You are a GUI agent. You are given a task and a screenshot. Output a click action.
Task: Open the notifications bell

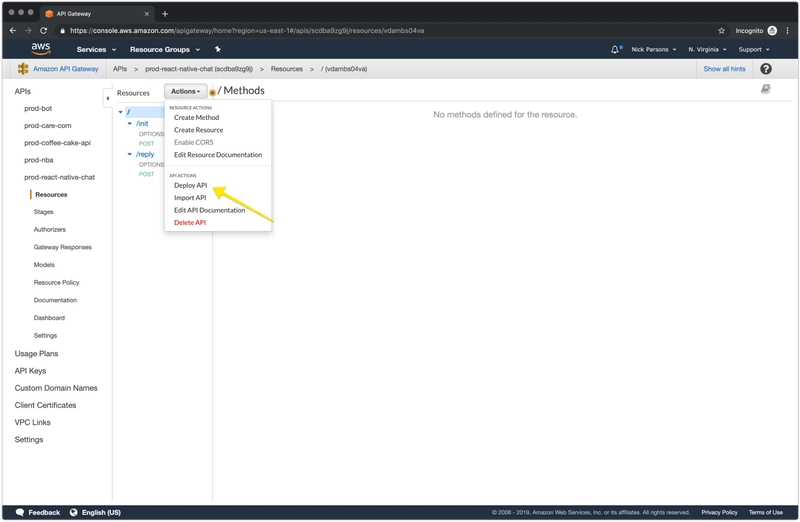(x=615, y=49)
